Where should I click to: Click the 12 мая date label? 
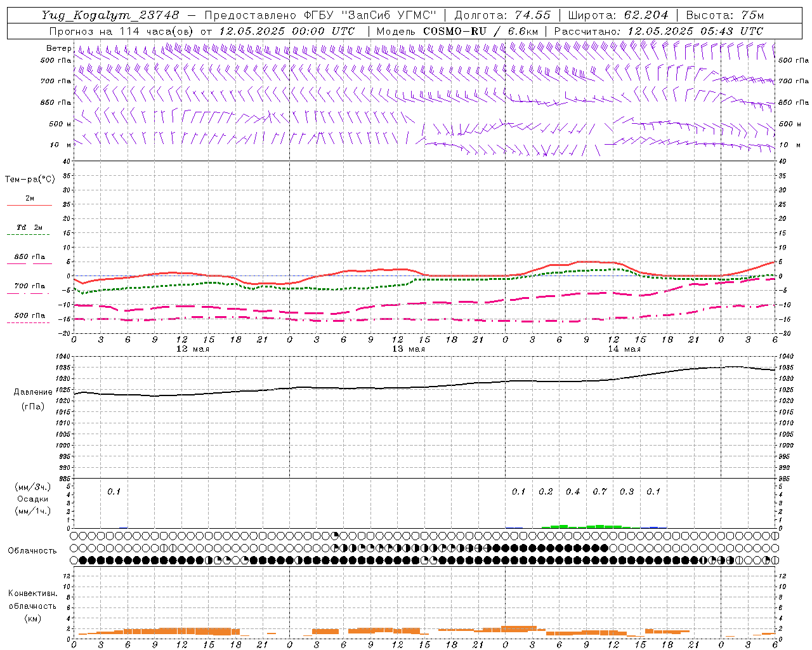pyautogui.click(x=193, y=349)
